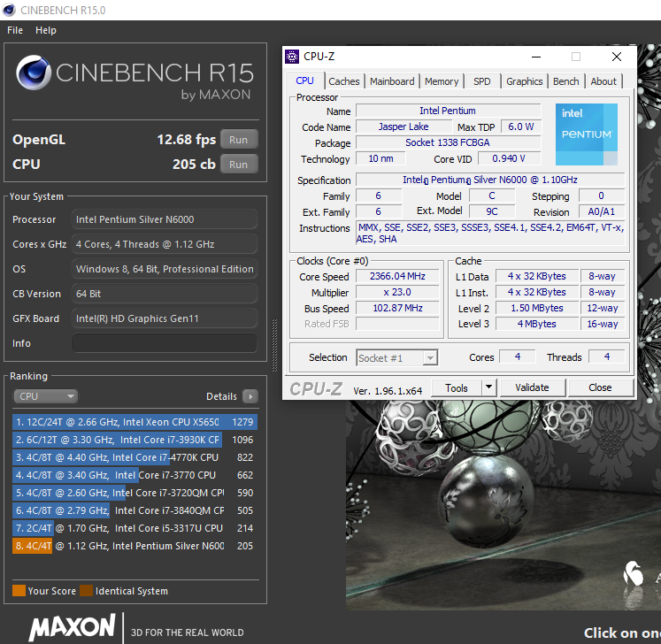Click the Max TDP value 6.0 W
The width and height of the screenshot is (661, 644).
point(520,126)
